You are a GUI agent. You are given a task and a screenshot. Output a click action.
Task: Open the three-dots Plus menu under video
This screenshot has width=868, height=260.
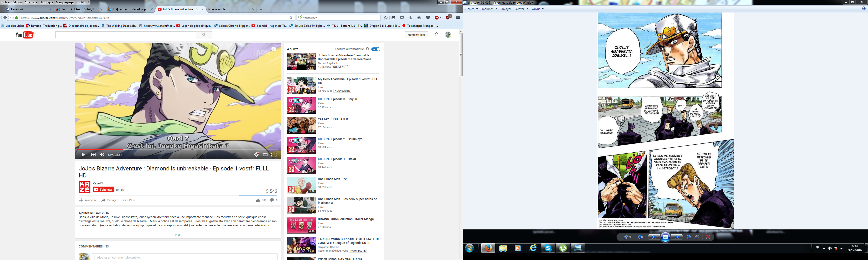pyautogui.click(x=129, y=200)
